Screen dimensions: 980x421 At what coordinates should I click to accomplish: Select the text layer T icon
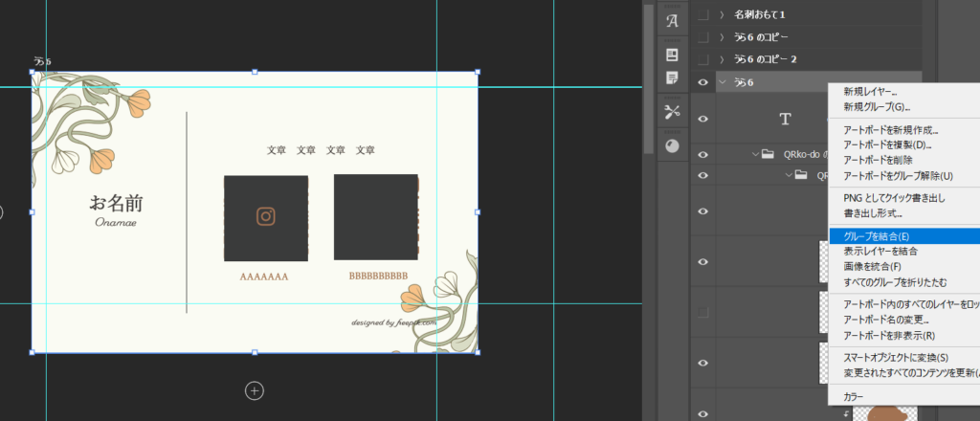click(x=785, y=119)
